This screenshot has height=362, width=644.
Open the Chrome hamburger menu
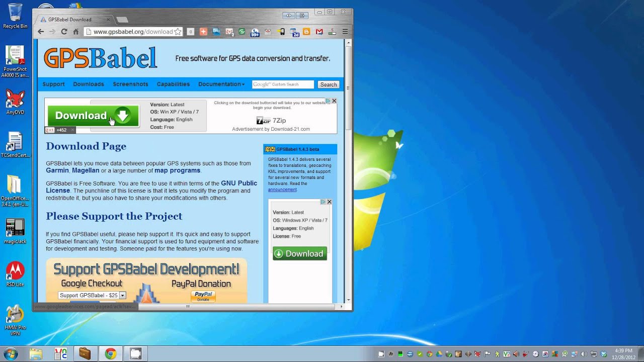pyautogui.click(x=345, y=32)
